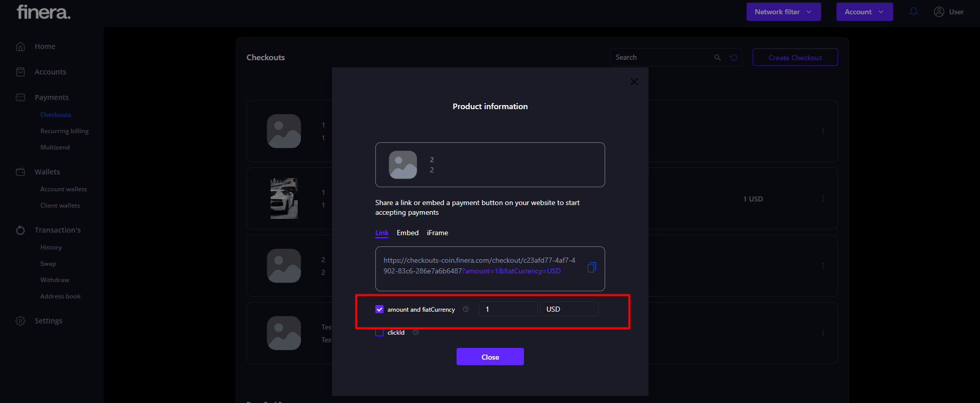980x403 pixels.
Task: Click the clickId help icon
Action: point(416,333)
